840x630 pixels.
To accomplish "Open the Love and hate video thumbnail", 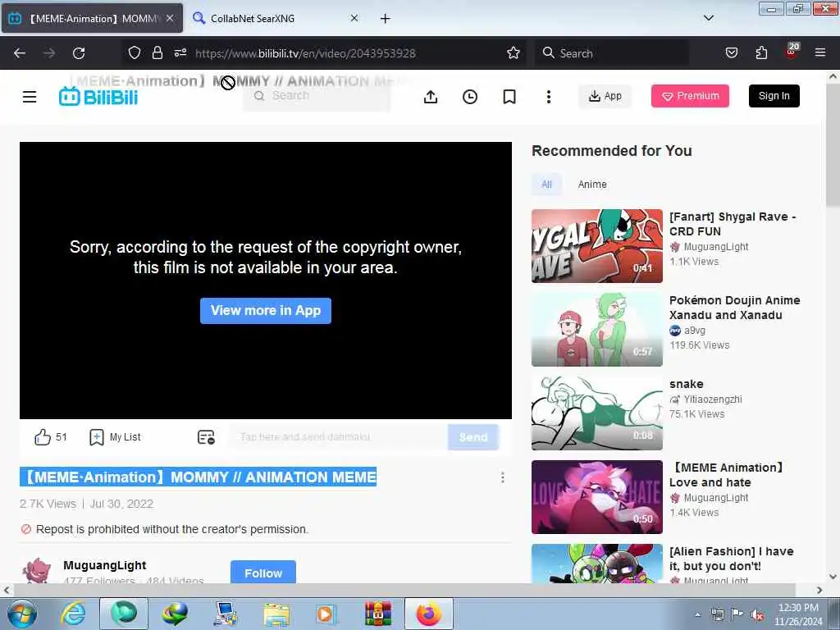I will click(597, 497).
